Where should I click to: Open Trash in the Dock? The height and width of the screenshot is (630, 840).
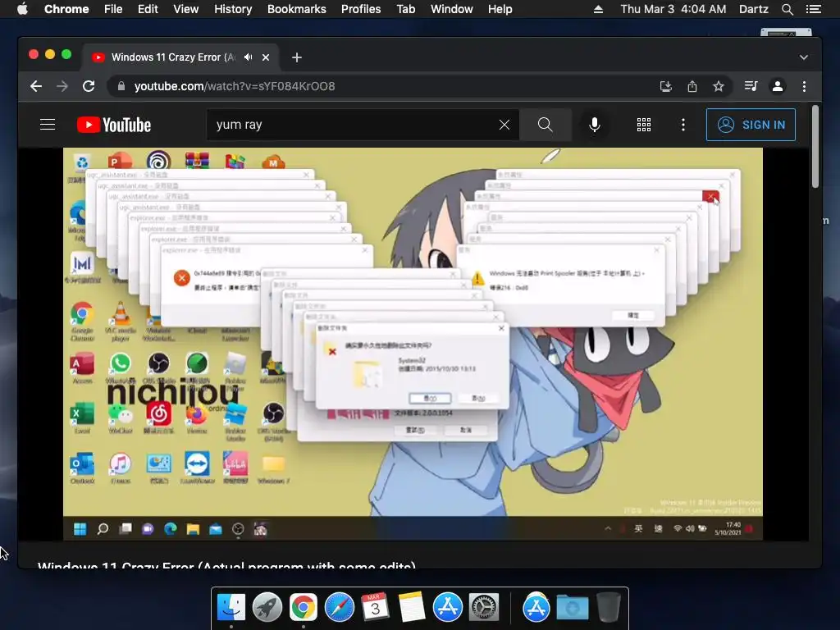point(608,608)
